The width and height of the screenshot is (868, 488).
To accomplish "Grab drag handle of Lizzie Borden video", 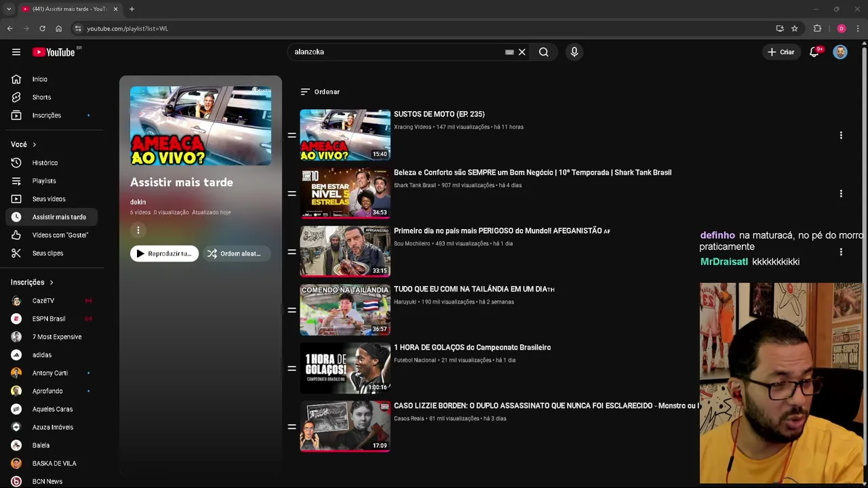I will click(292, 427).
